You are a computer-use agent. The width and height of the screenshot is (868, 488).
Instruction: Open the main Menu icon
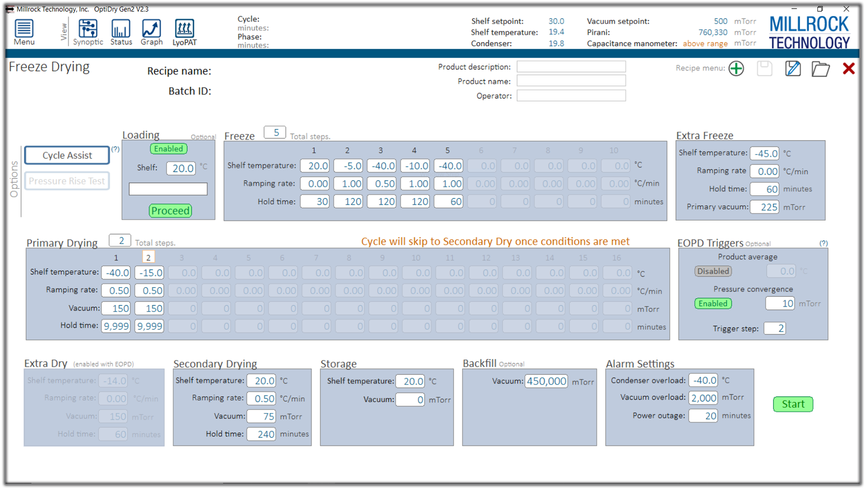24,32
